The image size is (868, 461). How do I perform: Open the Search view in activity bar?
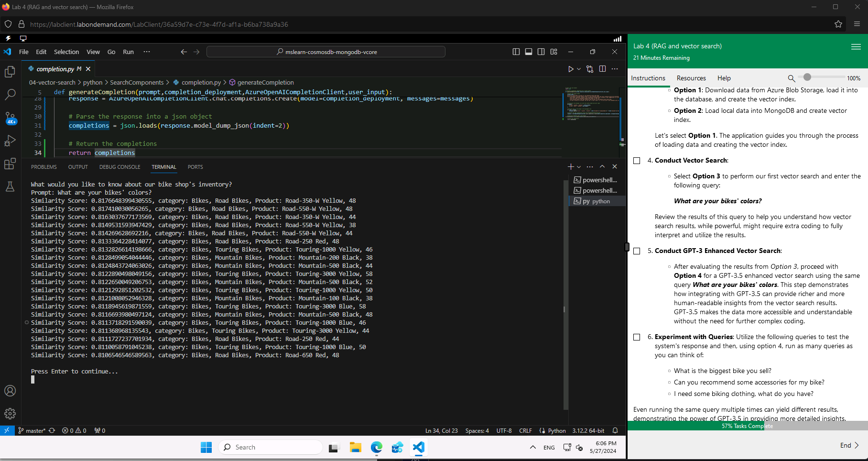coord(10,95)
